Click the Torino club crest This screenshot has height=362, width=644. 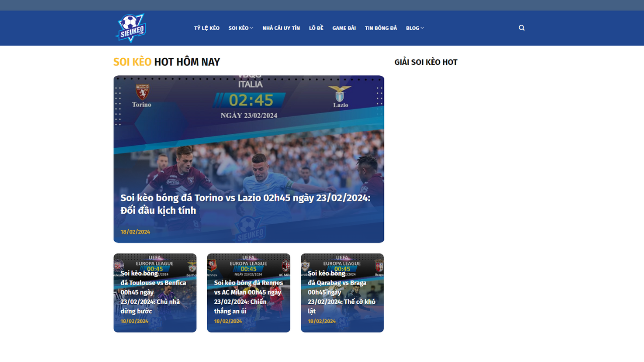coord(141,93)
